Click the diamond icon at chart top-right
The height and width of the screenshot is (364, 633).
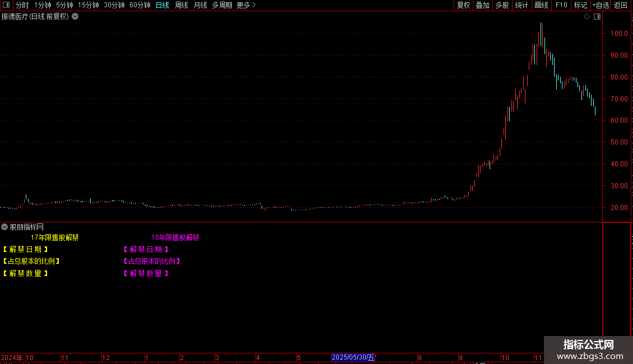point(587,17)
